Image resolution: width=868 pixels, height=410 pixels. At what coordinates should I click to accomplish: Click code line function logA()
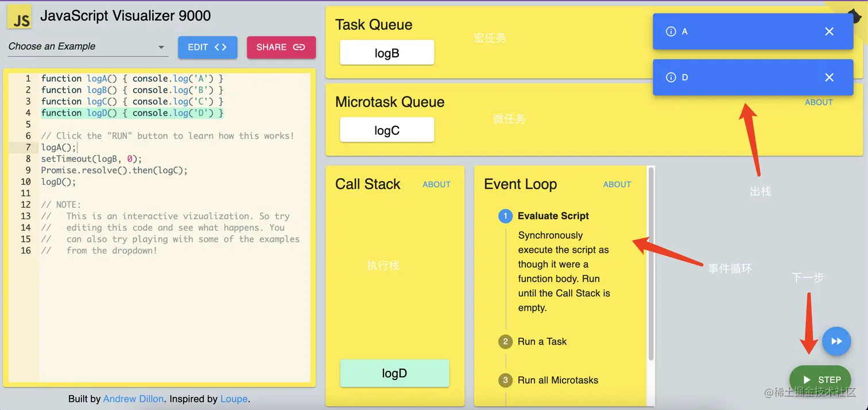132,79
